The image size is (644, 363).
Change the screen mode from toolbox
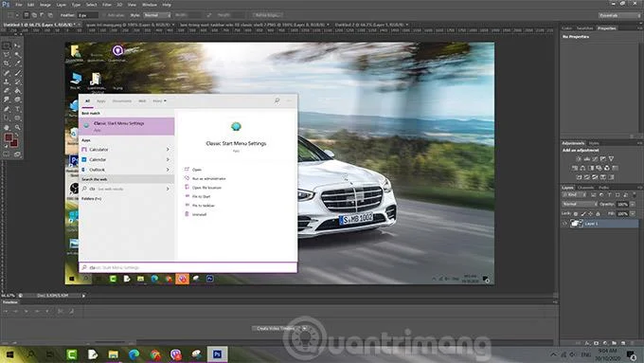[17, 154]
